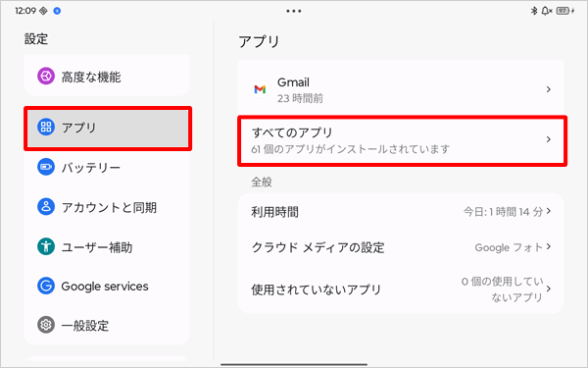Click the バッテリー battery icon
This screenshot has height=368, width=588.
(x=46, y=167)
